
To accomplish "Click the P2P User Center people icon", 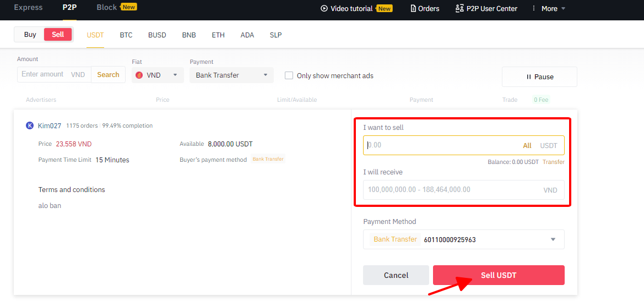I will point(459,8).
